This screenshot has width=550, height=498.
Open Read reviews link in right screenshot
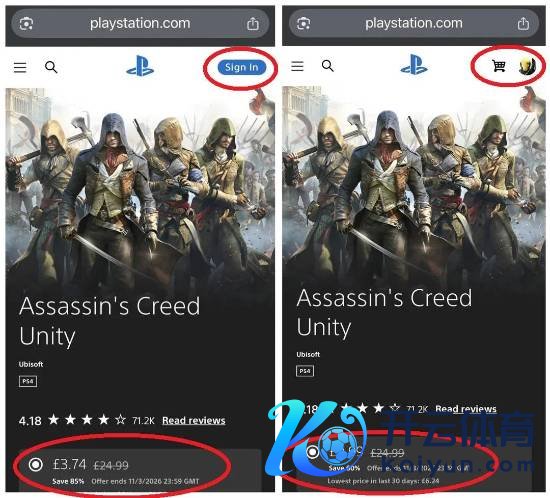(x=466, y=409)
